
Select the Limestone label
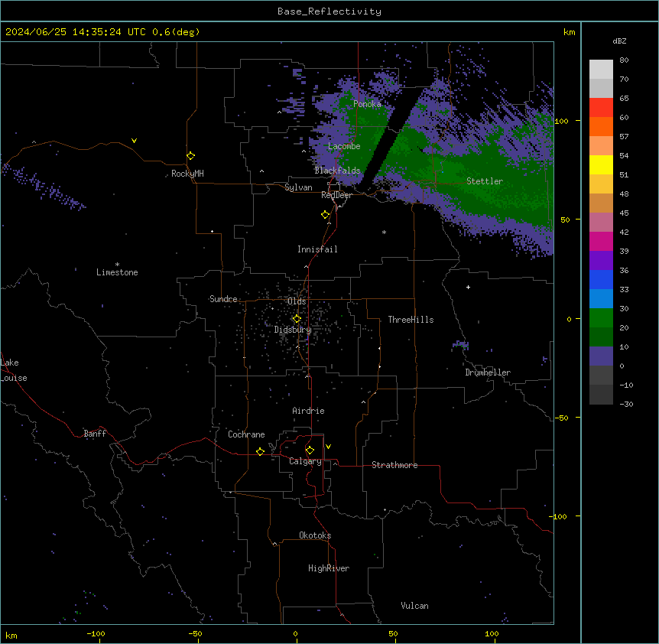tap(117, 272)
